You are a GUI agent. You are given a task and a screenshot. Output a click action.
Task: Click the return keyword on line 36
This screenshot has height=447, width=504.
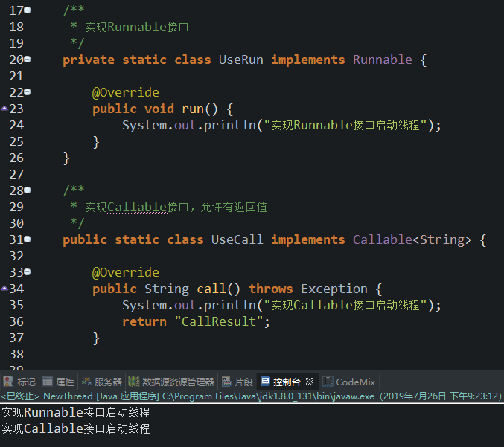pyautogui.click(x=144, y=321)
